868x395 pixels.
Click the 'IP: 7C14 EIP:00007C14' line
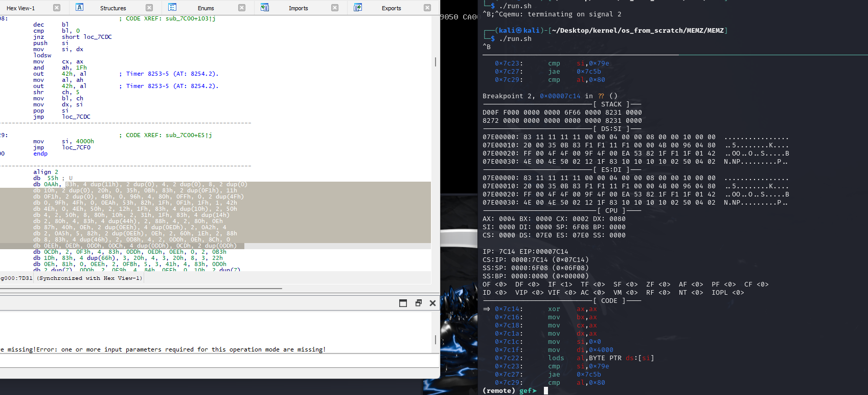[x=526, y=252]
